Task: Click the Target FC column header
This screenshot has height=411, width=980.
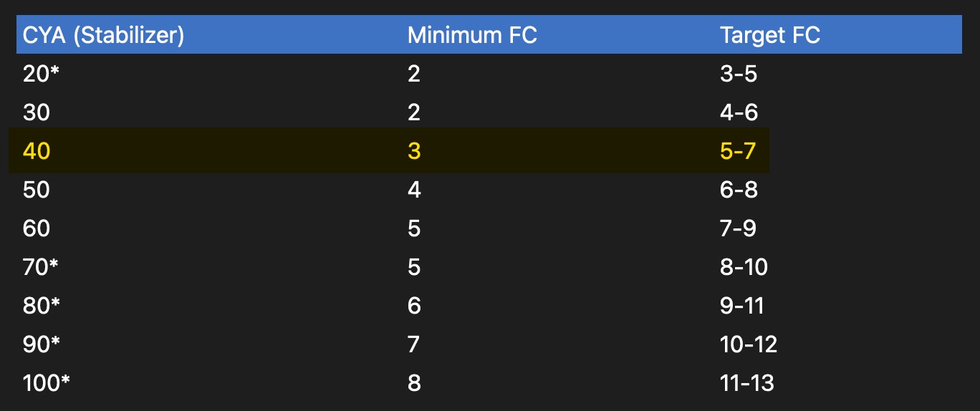Action: pyautogui.click(x=769, y=35)
